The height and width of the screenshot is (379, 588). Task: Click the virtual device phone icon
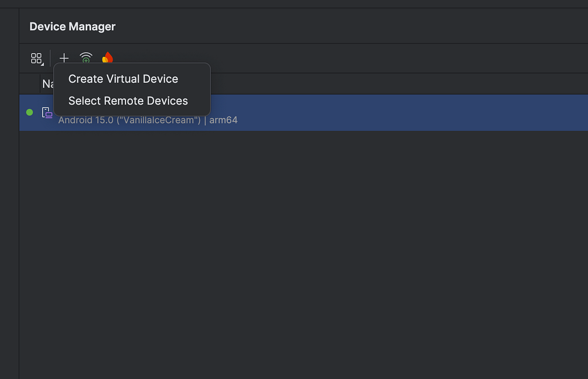47,112
